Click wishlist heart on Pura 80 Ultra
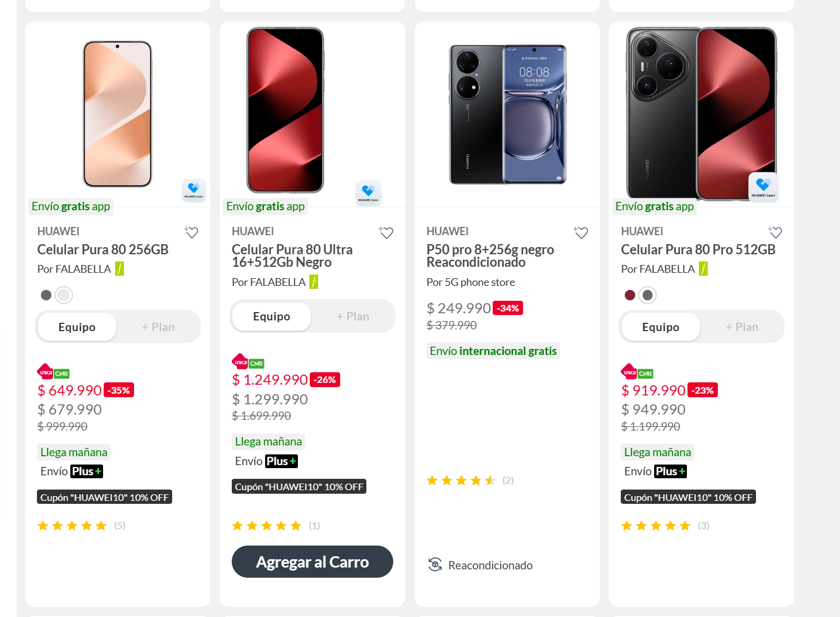 click(x=386, y=232)
